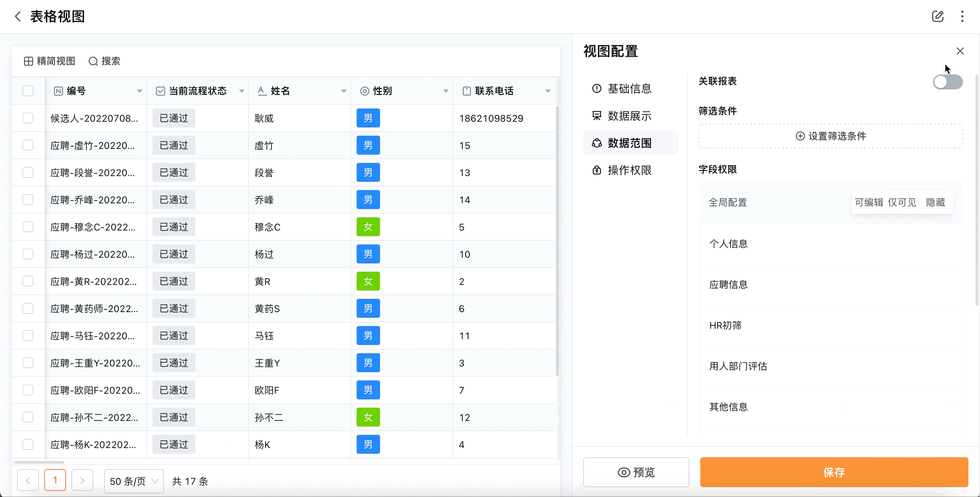This screenshot has width=980, height=497.
Task: Open the 50 条/页 page size dropdown
Action: [x=134, y=481]
